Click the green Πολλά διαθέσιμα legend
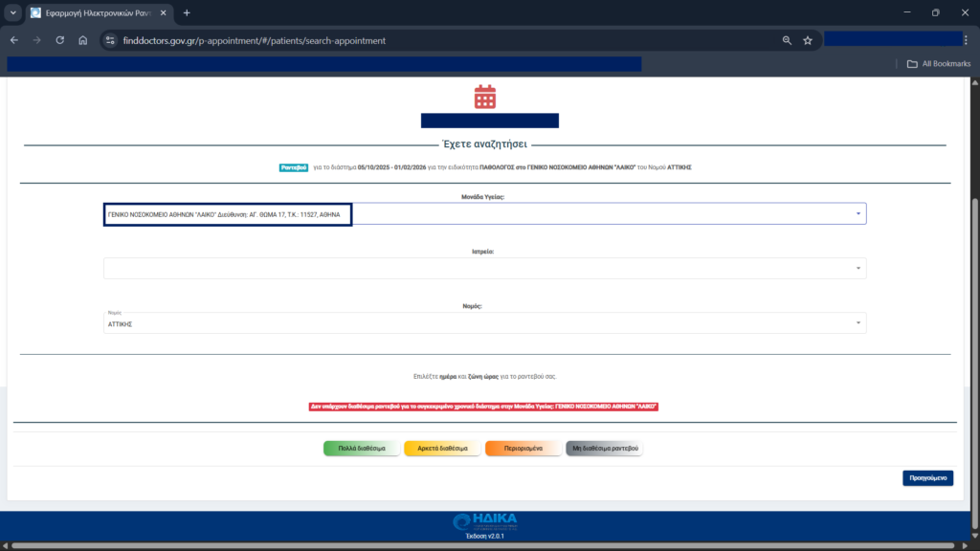Image resolution: width=980 pixels, height=551 pixels. 361,448
